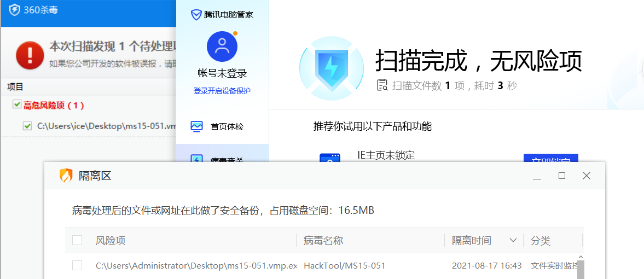This screenshot has width=644, height=279.
Task: Click C:\Users\Administrator\Desktop\ms15-051.vmp.exe path
Action: [x=196, y=266]
